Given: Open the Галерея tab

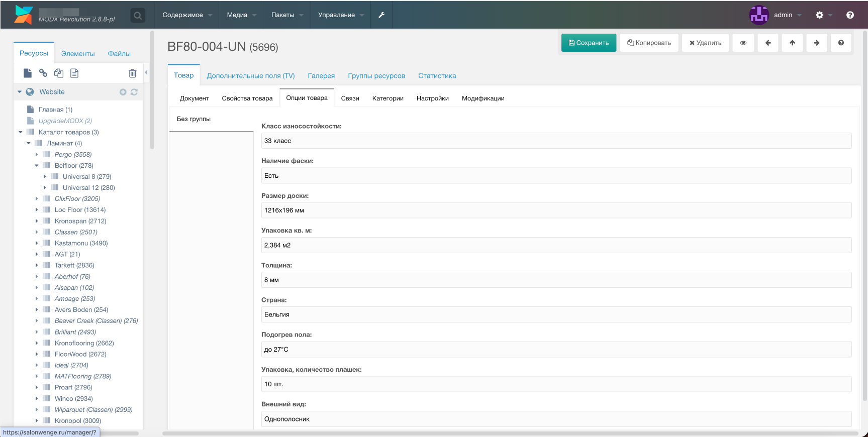Looking at the screenshot, I should [x=321, y=76].
